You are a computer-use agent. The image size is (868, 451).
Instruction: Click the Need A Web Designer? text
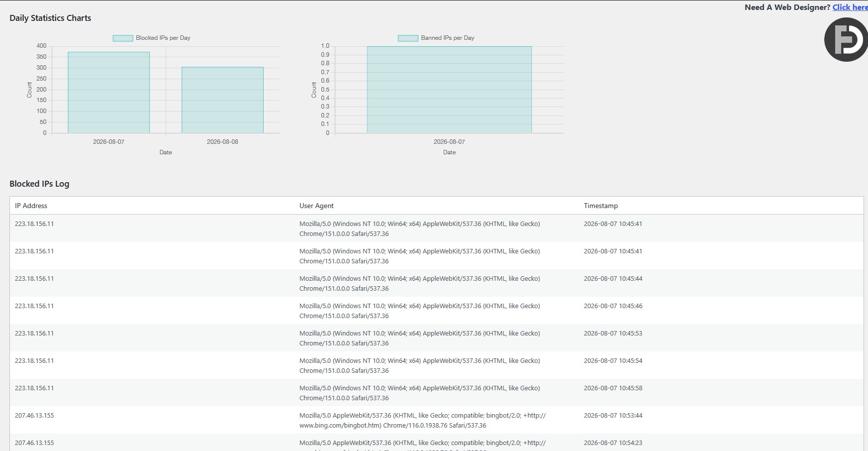(787, 7)
